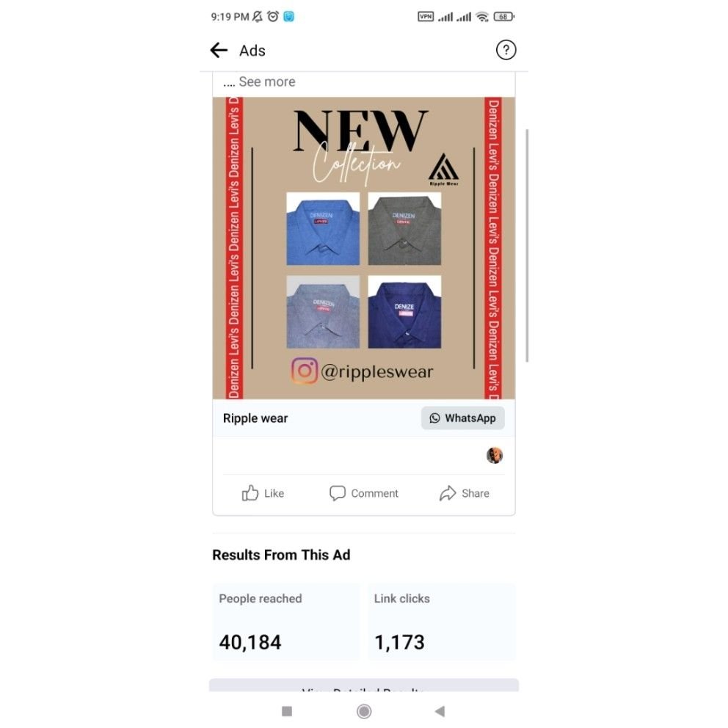Image resolution: width=728 pixels, height=728 pixels.
Task: Tap the navy Denizen shirt thumbnail
Action: (404, 312)
